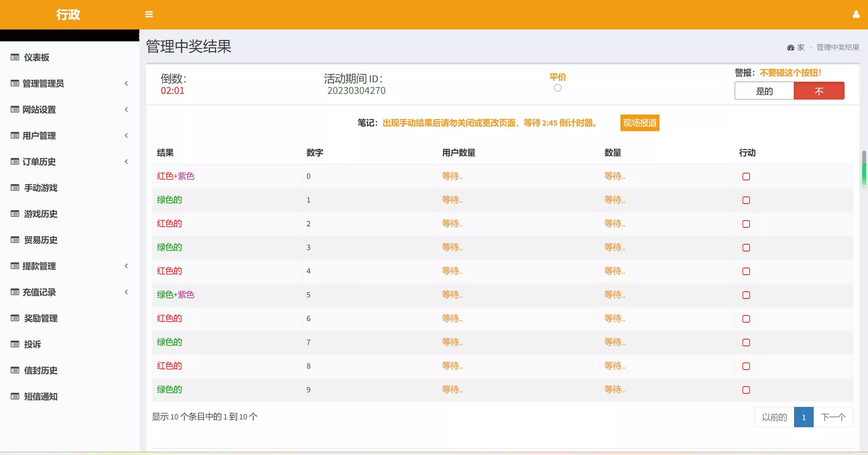Click the 奖励管理 sidebar icon

coord(15,318)
